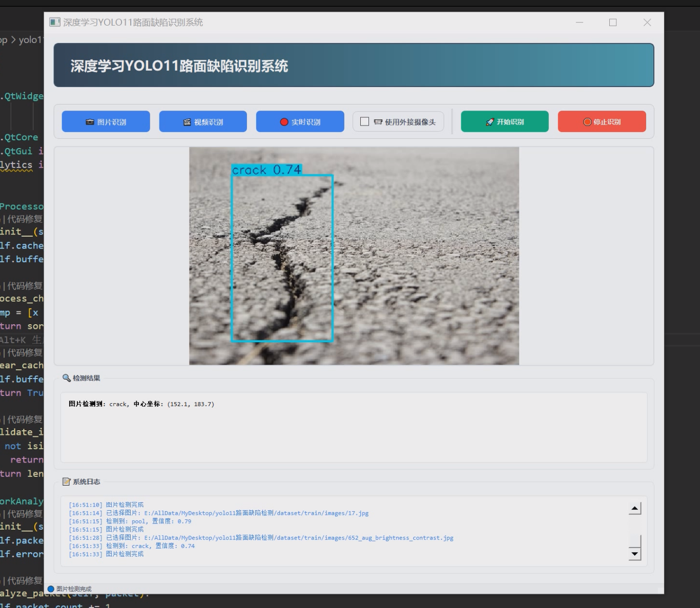Click the rocket icon on 开始识别 button

[489, 121]
